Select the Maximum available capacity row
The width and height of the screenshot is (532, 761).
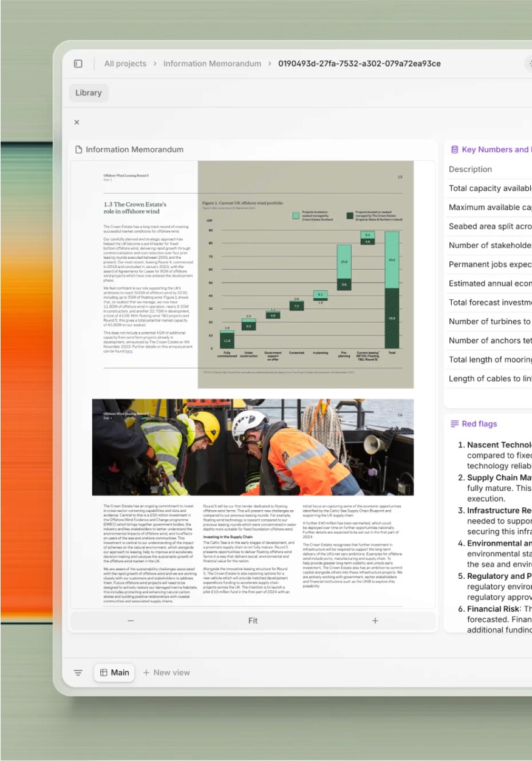(490, 207)
